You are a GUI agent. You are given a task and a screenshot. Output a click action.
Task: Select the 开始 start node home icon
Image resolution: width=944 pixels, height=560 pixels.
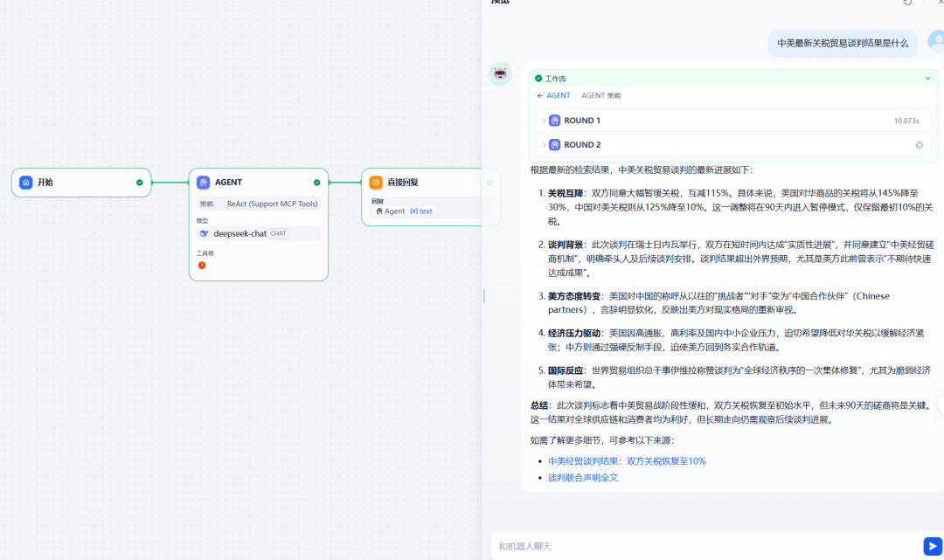click(28, 183)
